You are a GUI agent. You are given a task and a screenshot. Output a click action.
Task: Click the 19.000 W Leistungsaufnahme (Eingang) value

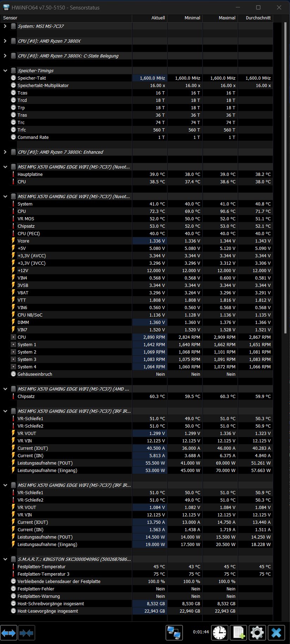[155, 544]
